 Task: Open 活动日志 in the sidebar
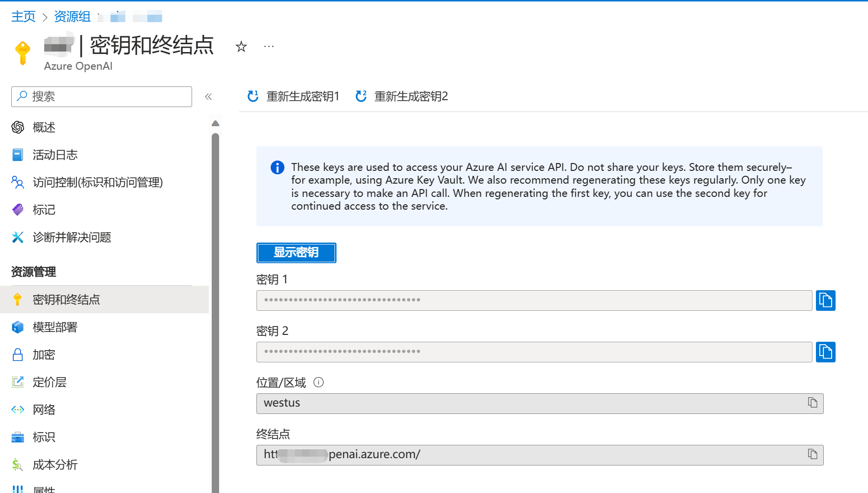point(104,155)
